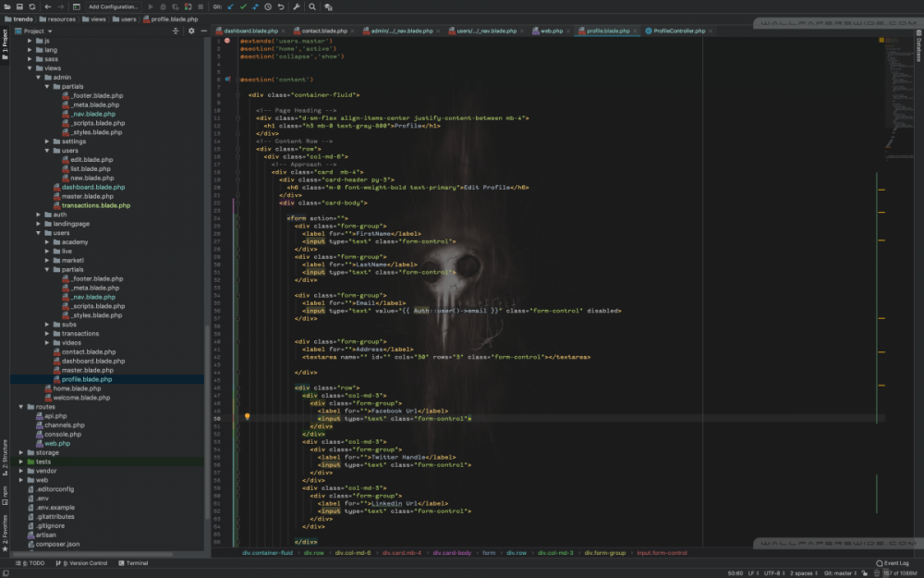Open Git Show History clock icon
924x578 pixels.
point(268,6)
